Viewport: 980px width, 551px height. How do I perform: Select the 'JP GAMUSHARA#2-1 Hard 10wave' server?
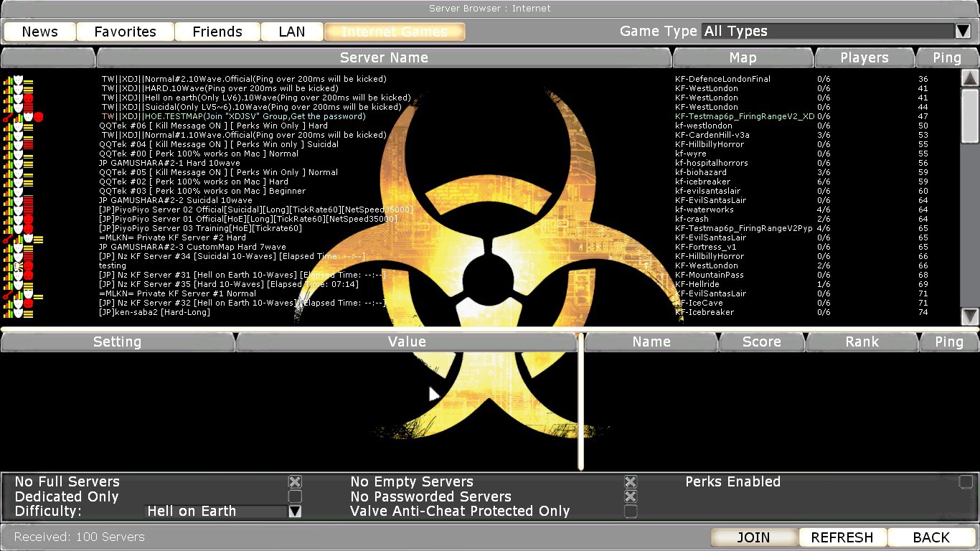[x=169, y=164]
